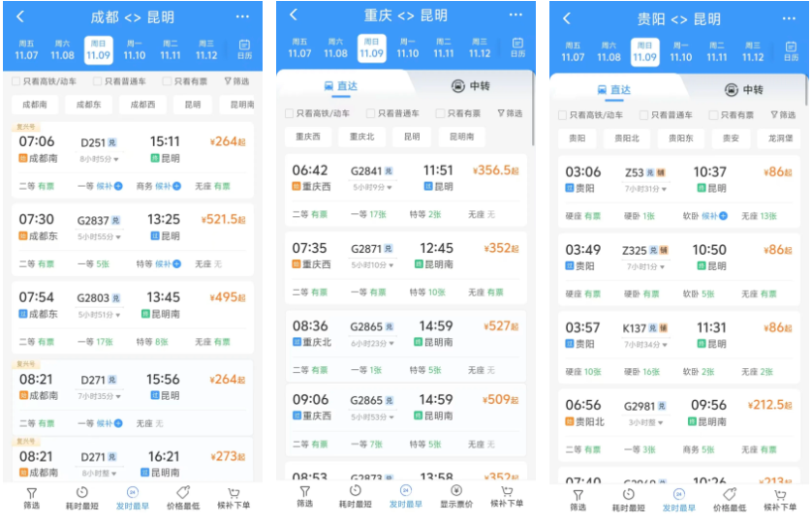Switch to 中转 tab on 重庆 <> 昆明 screen
Viewport: 812px width, 523px height.
470,87
